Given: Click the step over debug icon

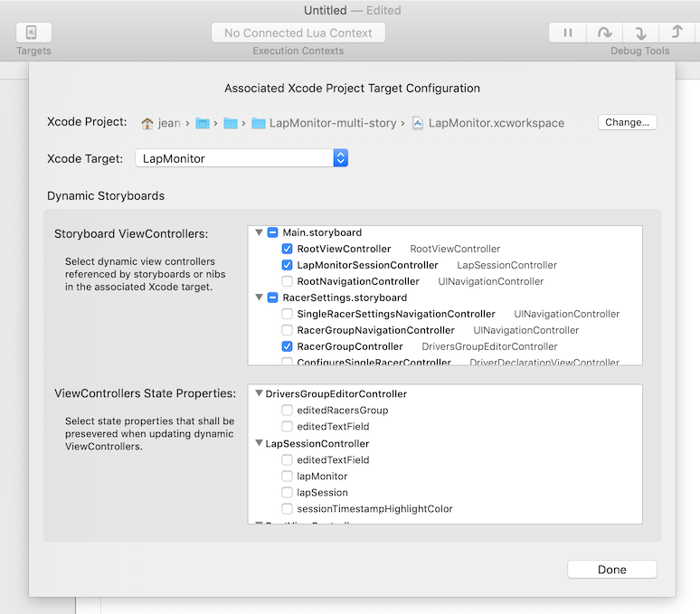Looking at the screenshot, I should tap(604, 33).
